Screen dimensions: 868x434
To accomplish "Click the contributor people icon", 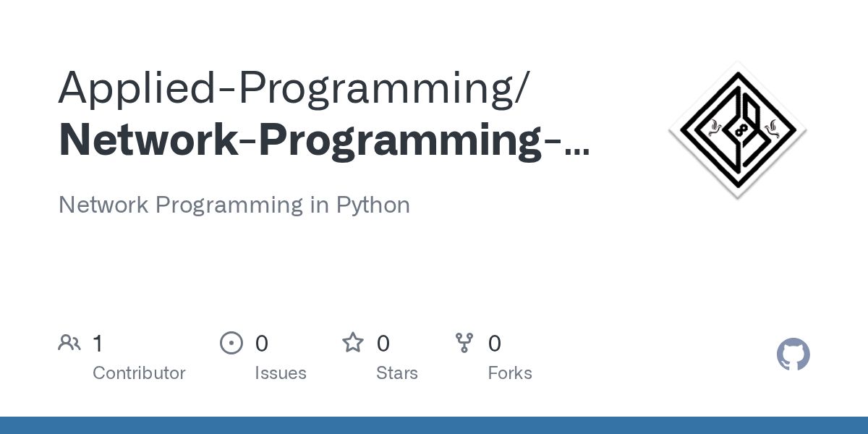I will pyautogui.click(x=69, y=343).
